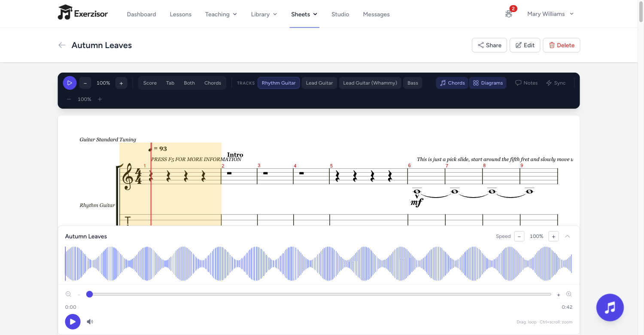This screenshot has width=644, height=335.
Task: Switch view to Chords layout
Action: (x=213, y=83)
